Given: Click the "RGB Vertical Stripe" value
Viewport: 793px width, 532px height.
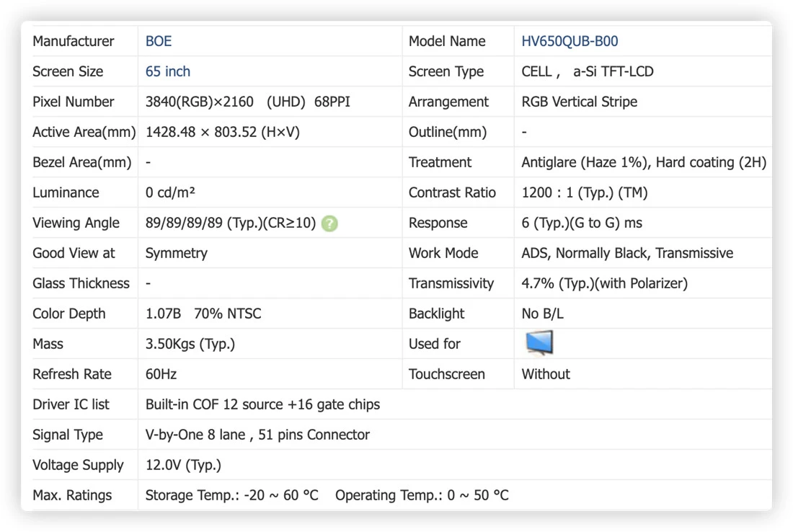Looking at the screenshot, I should (x=579, y=102).
